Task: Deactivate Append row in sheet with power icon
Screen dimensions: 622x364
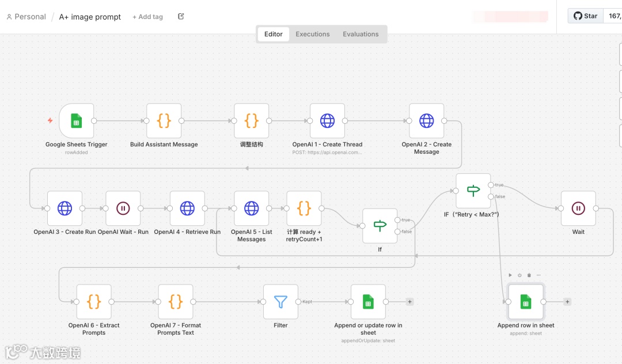Action: tap(519, 275)
